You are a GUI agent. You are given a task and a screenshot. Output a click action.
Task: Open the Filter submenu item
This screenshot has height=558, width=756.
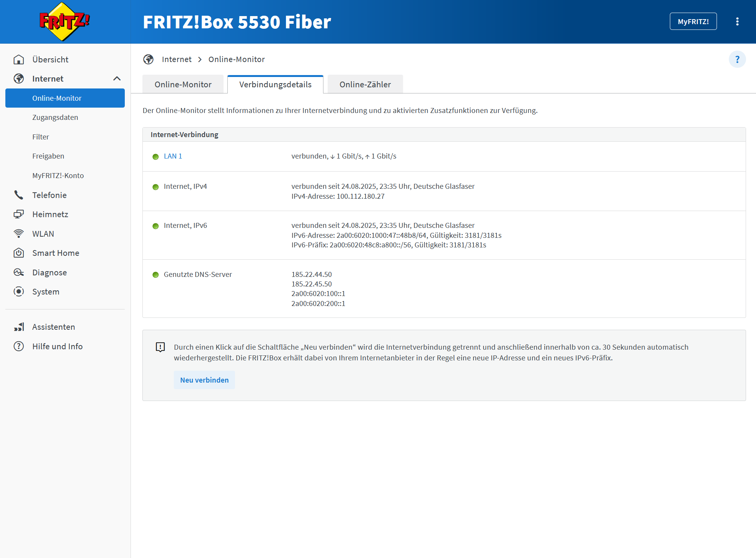coord(41,137)
